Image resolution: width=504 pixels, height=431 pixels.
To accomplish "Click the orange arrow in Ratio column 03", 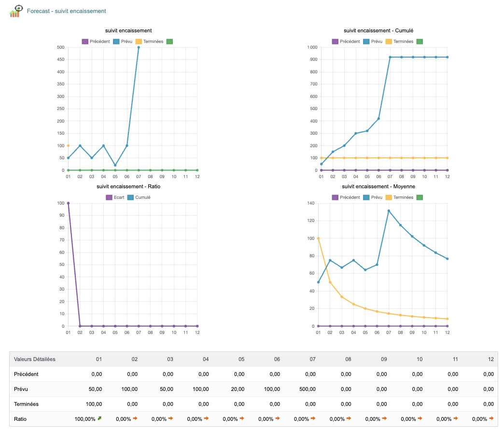I will [x=170, y=418].
